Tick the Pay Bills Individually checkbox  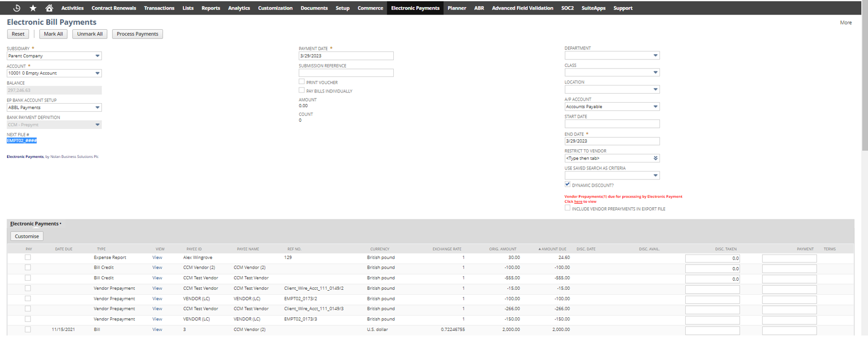point(302,91)
